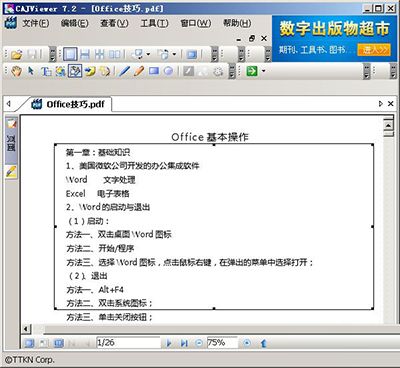
Task: Select the arrow pointer tool
Action: [x=31, y=71]
